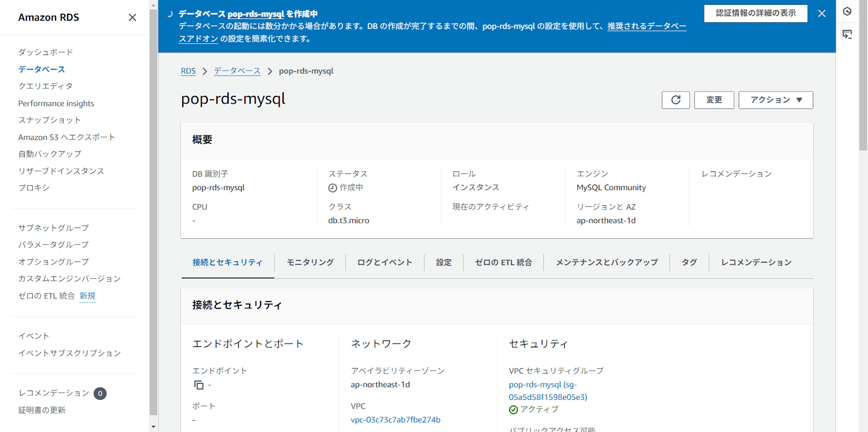
Task: Open the pop-rds-mysql security group link
Action: (548, 391)
